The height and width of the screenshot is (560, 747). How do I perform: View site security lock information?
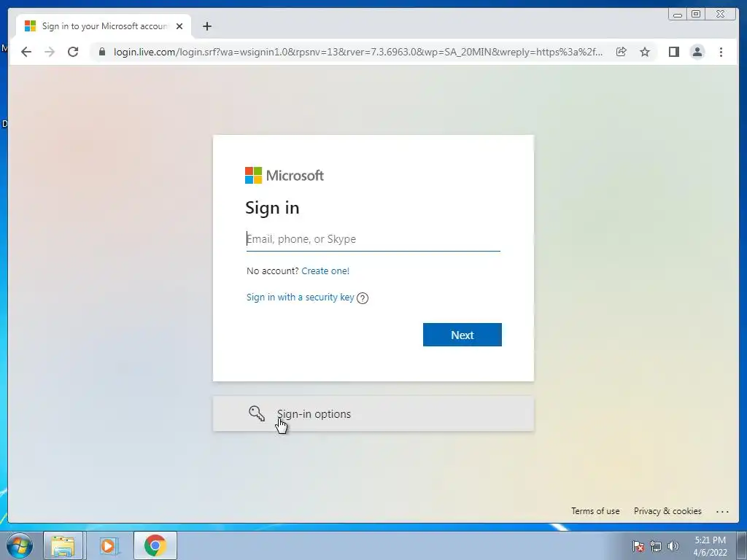point(102,52)
